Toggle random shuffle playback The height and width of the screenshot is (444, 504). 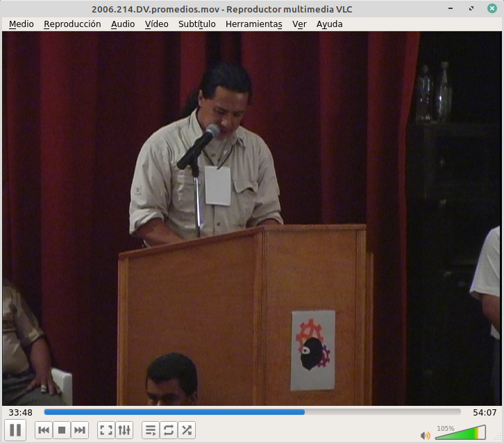(187, 430)
